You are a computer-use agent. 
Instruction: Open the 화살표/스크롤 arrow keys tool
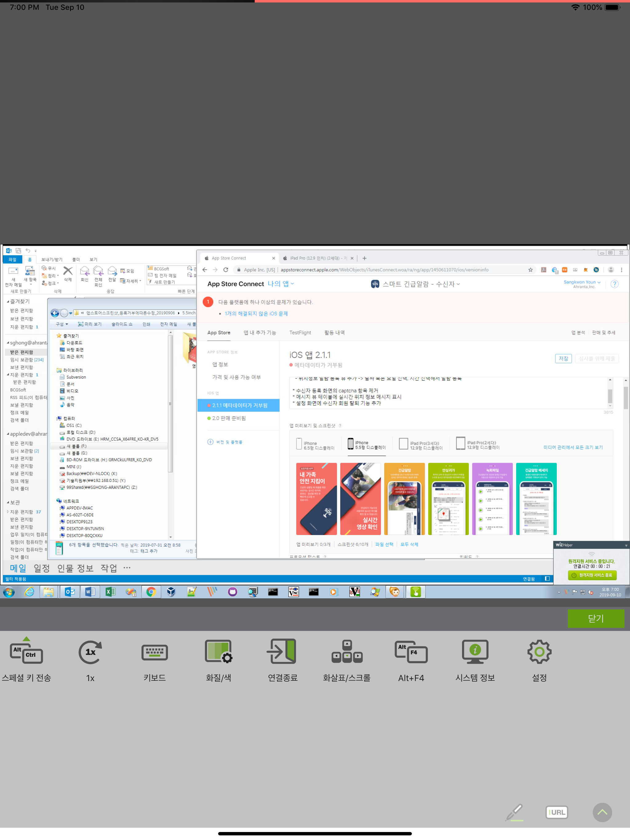[x=347, y=652]
